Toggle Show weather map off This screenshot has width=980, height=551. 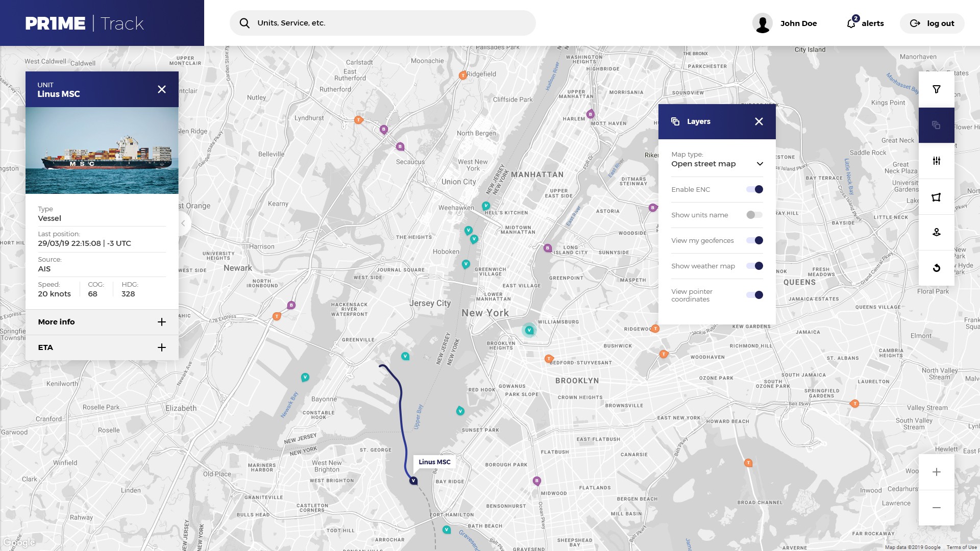tap(754, 266)
